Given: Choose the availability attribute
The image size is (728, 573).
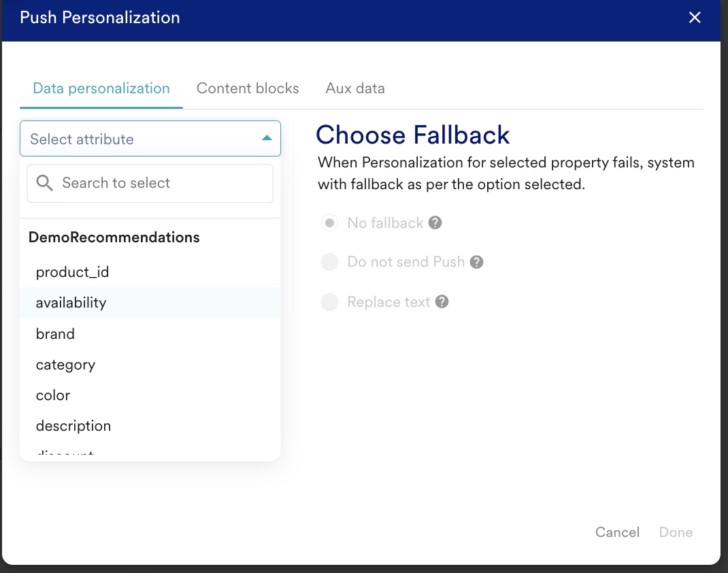Looking at the screenshot, I should pos(150,303).
